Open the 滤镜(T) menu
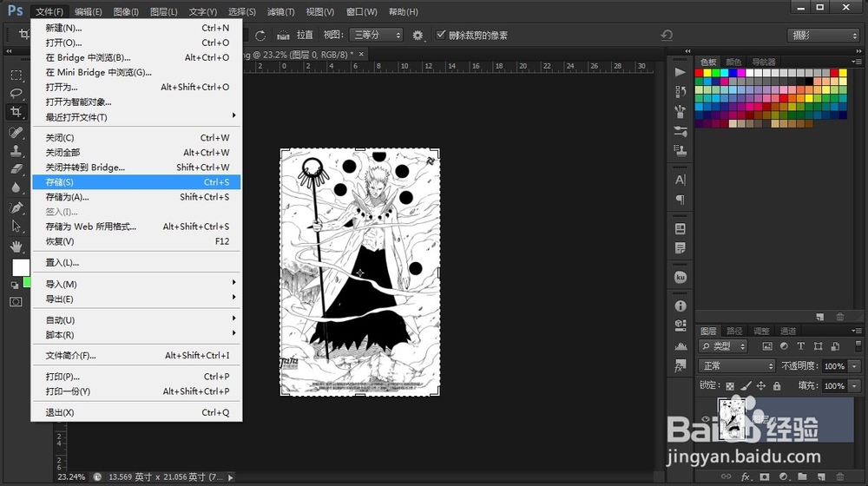Screen dimensions: 868x486 pos(280,11)
